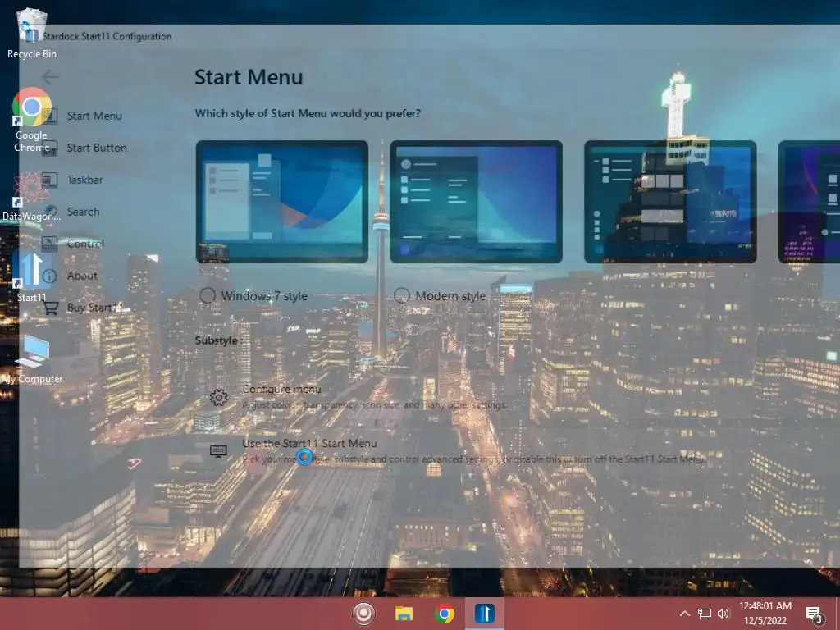Show hidden tray icons chevron

tap(685, 614)
